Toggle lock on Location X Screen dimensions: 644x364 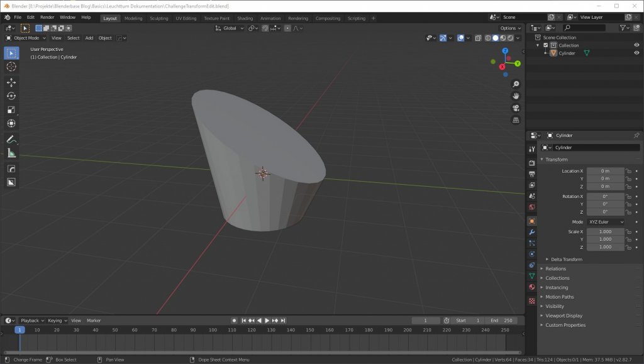coord(628,171)
